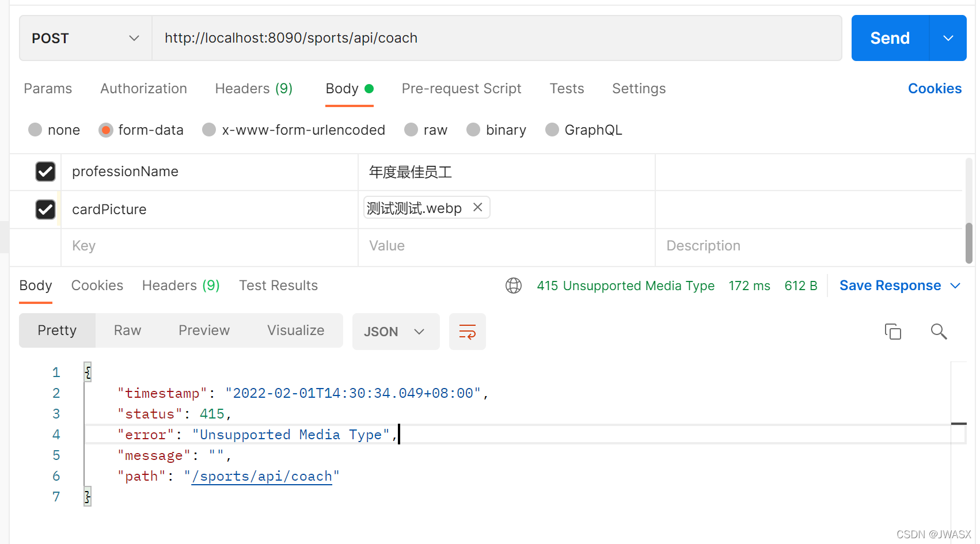Click the network globe icon in response bar
980x544 pixels.
point(513,286)
